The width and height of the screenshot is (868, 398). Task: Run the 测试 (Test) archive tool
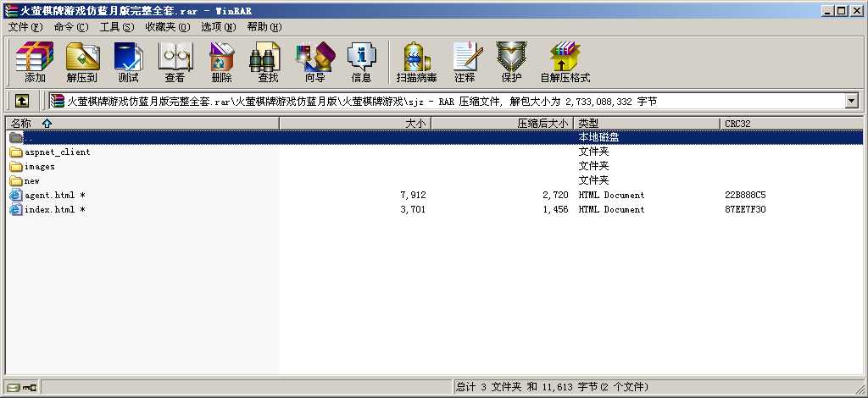pos(129,61)
